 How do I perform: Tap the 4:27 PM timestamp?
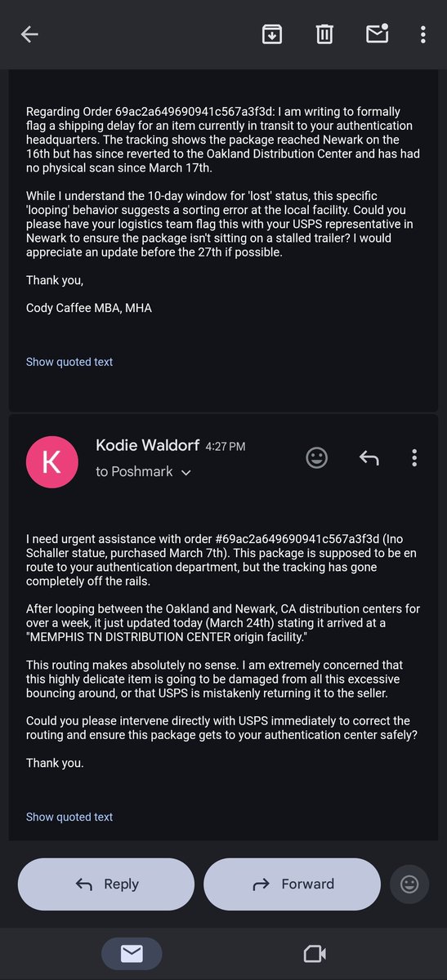tap(226, 447)
